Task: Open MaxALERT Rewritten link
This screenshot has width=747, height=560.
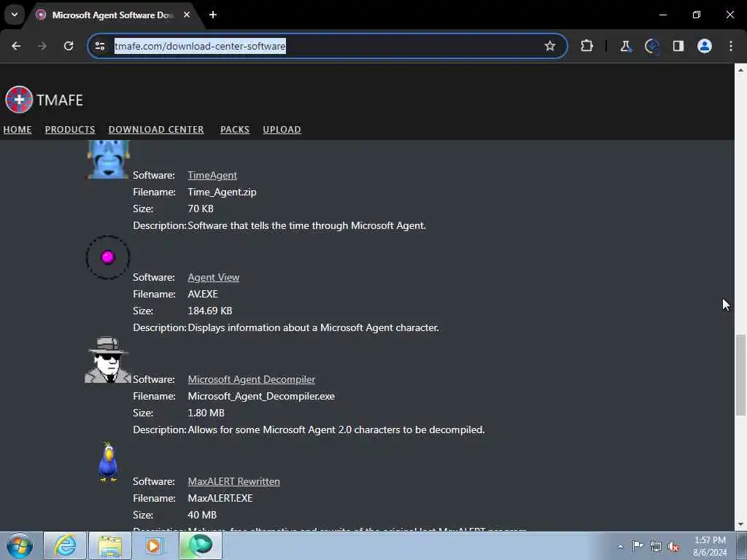Action: tap(234, 481)
